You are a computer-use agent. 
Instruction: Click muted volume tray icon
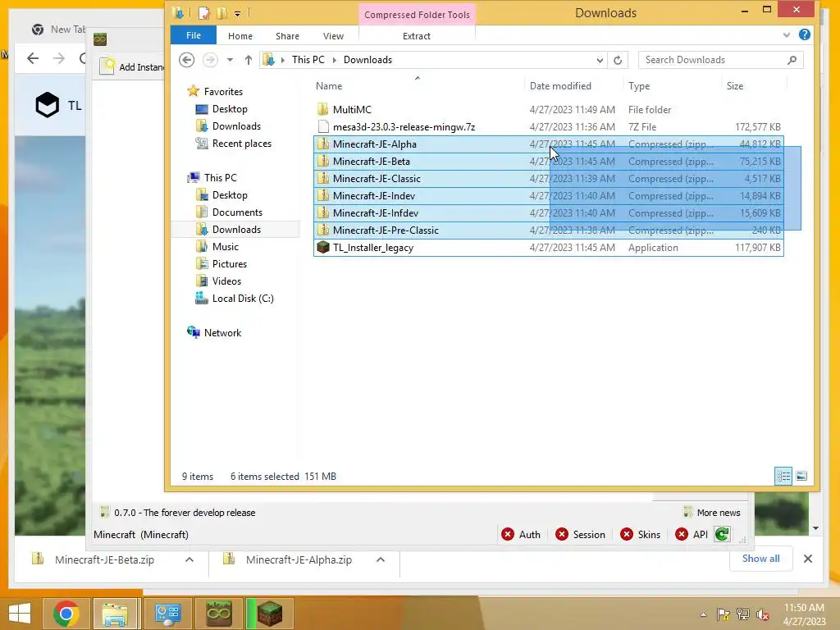click(762, 614)
